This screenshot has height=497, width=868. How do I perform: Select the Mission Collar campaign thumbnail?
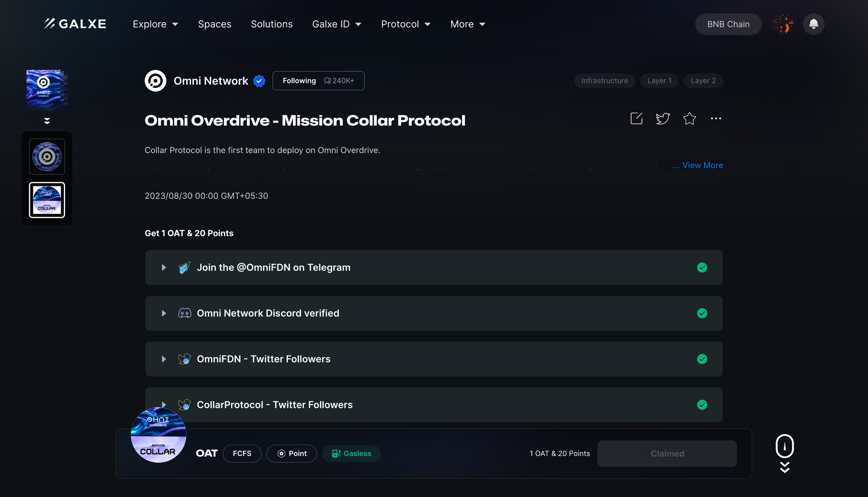(47, 200)
